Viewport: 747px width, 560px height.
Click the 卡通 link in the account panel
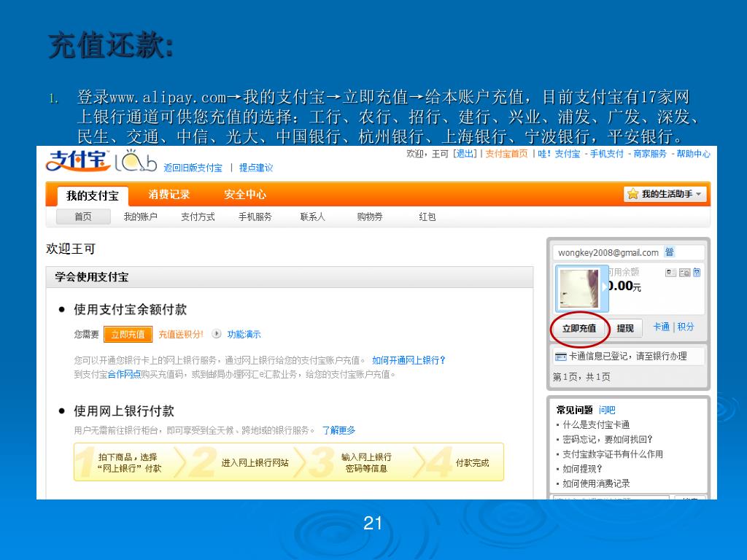click(661, 327)
